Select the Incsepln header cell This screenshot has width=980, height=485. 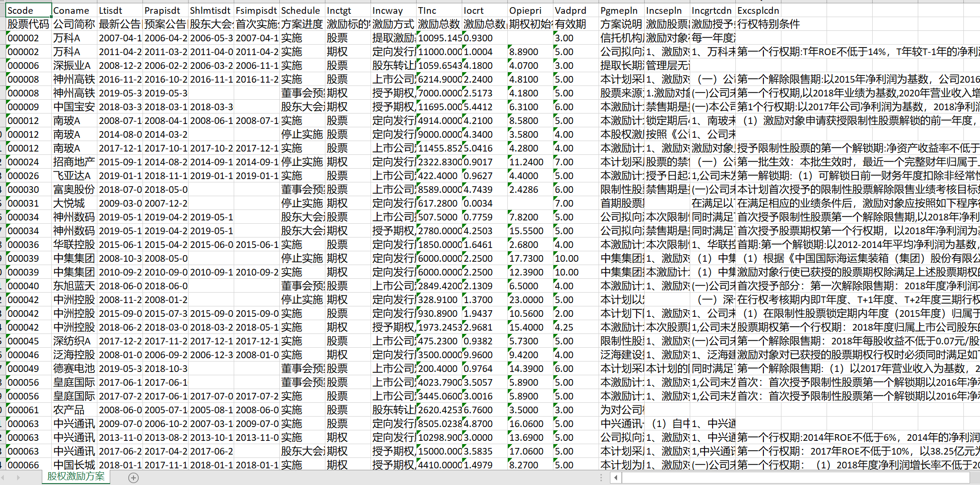pyautogui.click(x=667, y=10)
